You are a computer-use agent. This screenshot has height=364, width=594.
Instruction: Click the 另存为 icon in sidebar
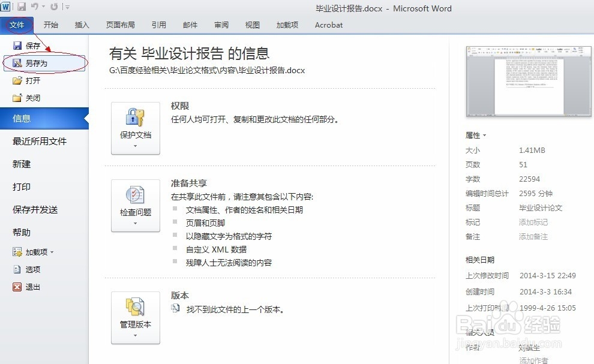(x=17, y=63)
